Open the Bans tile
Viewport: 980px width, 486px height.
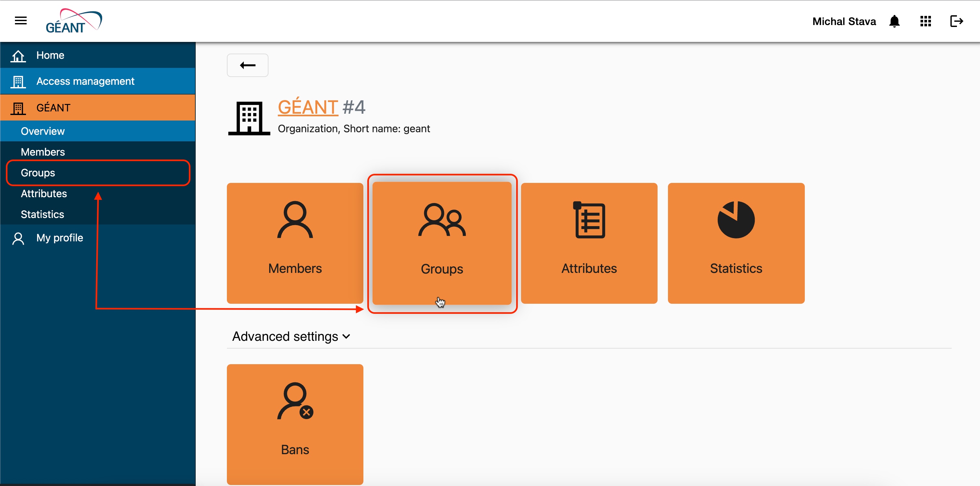295,424
